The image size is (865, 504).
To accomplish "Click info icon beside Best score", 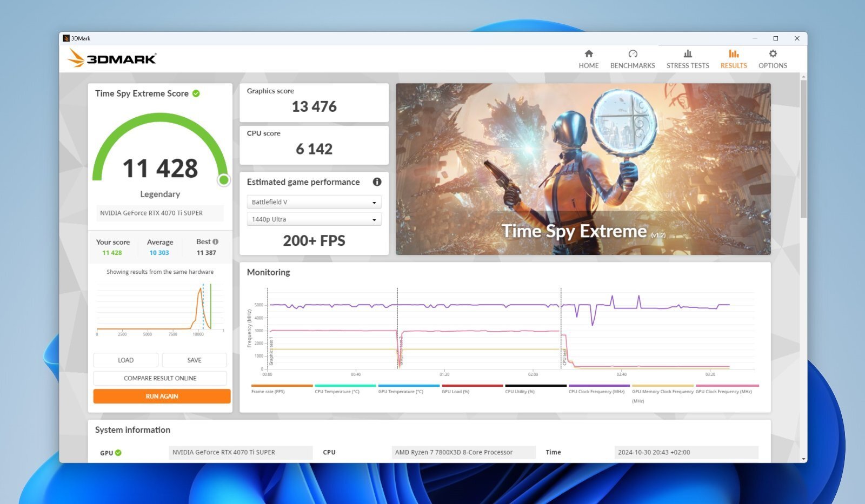I will click(x=215, y=241).
